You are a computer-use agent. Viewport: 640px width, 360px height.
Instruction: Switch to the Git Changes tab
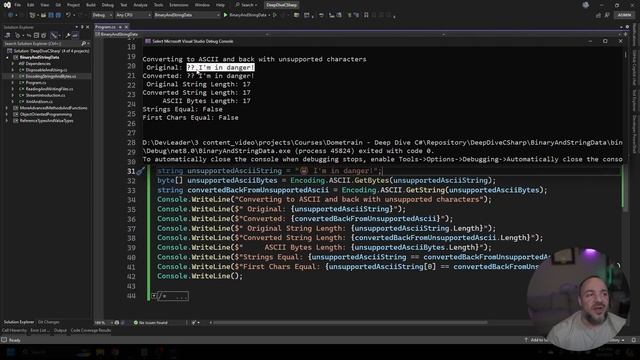49,322
